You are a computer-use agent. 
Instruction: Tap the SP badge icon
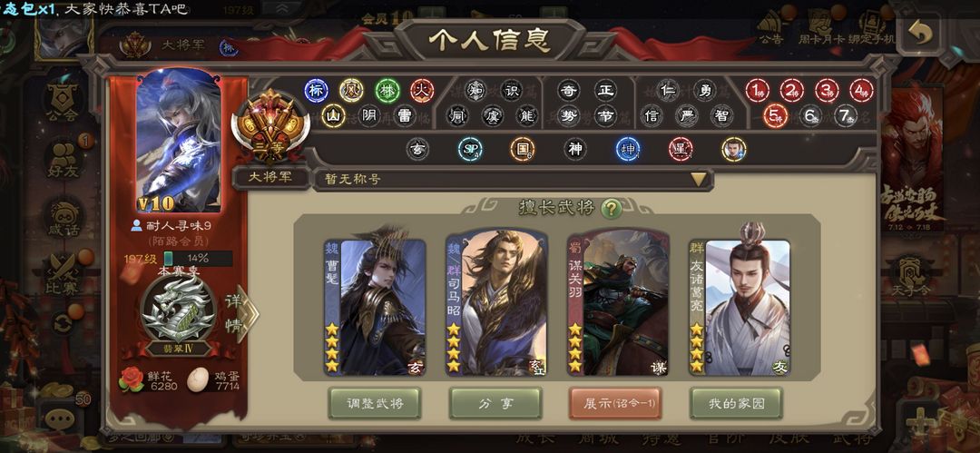pos(470,149)
